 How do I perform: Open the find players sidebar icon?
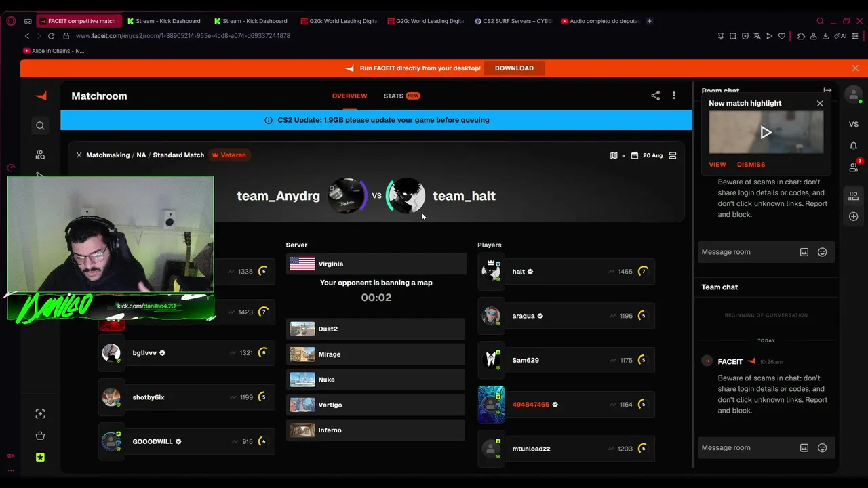(40, 155)
